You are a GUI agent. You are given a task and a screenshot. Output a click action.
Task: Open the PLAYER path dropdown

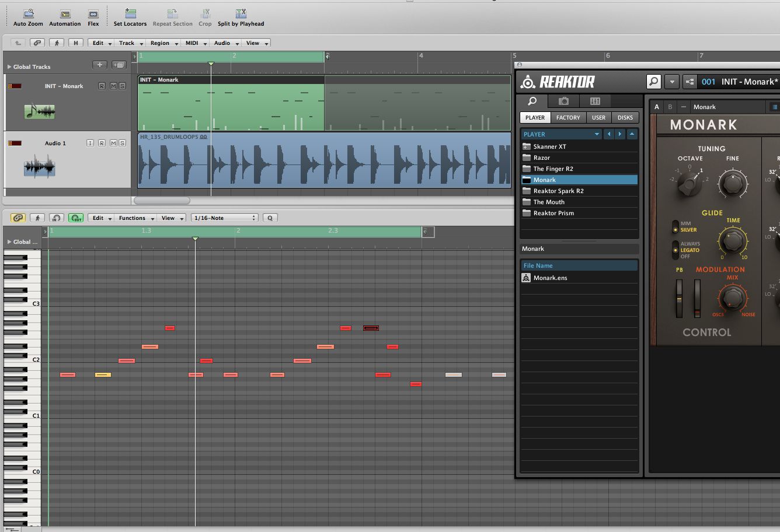(562, 134)
